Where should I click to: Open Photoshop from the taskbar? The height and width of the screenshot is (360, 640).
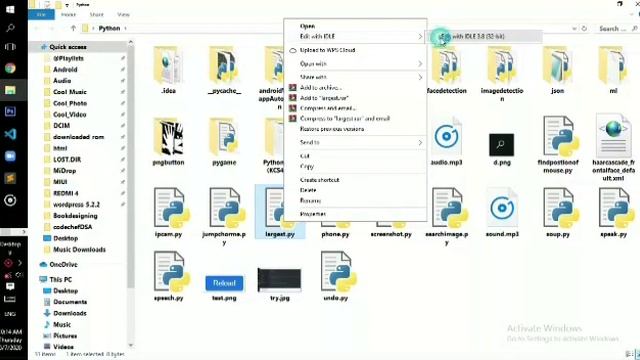[10, 111]
